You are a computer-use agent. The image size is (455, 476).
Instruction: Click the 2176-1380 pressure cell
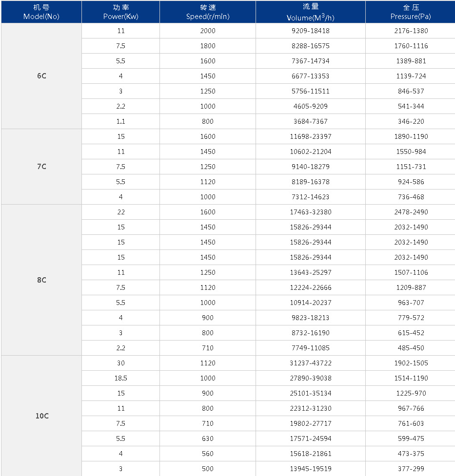410,31
